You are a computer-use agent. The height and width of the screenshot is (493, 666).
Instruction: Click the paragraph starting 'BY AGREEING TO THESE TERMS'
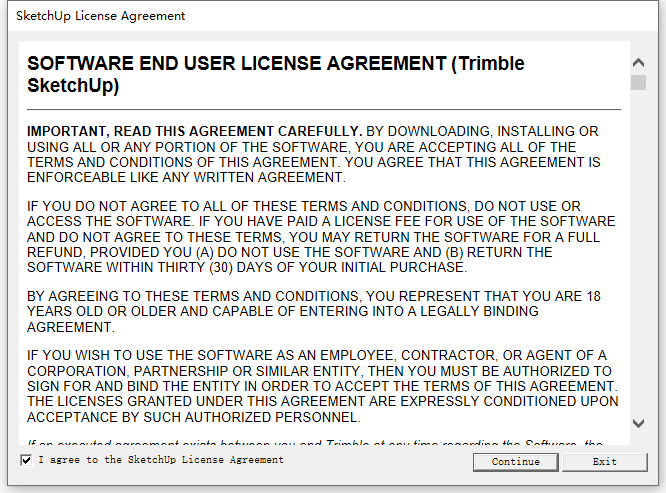(x=313, y=312)
